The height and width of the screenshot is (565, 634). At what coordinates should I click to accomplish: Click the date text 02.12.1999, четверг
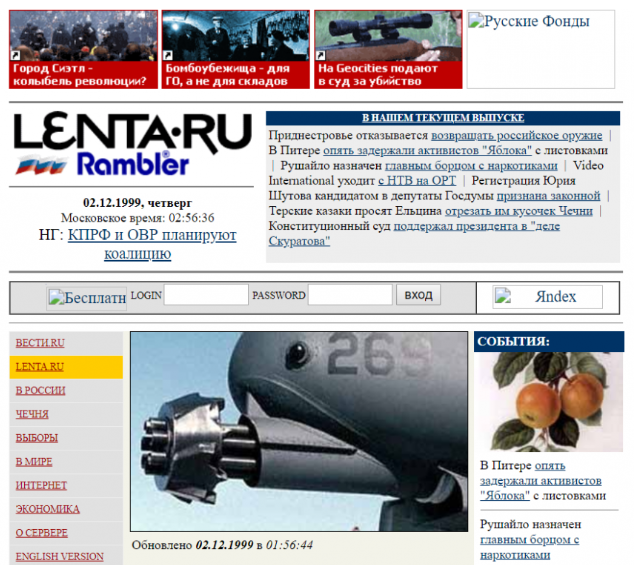pyautogui.click(x=137, y=202)
